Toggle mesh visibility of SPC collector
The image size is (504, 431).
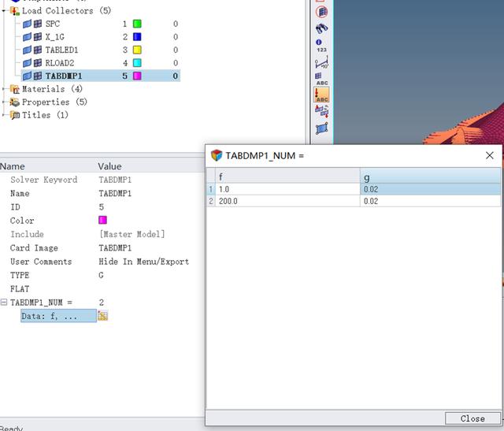click(38, 24)
